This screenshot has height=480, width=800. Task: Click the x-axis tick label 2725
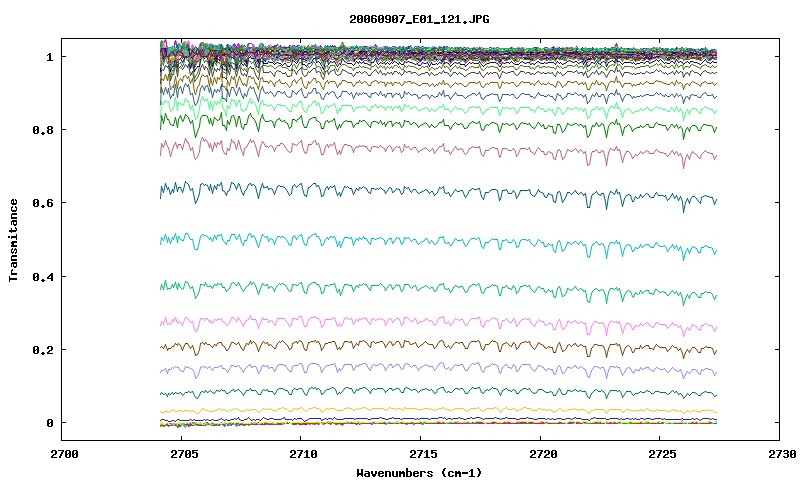pyautogui.click(x=662, y=454)
